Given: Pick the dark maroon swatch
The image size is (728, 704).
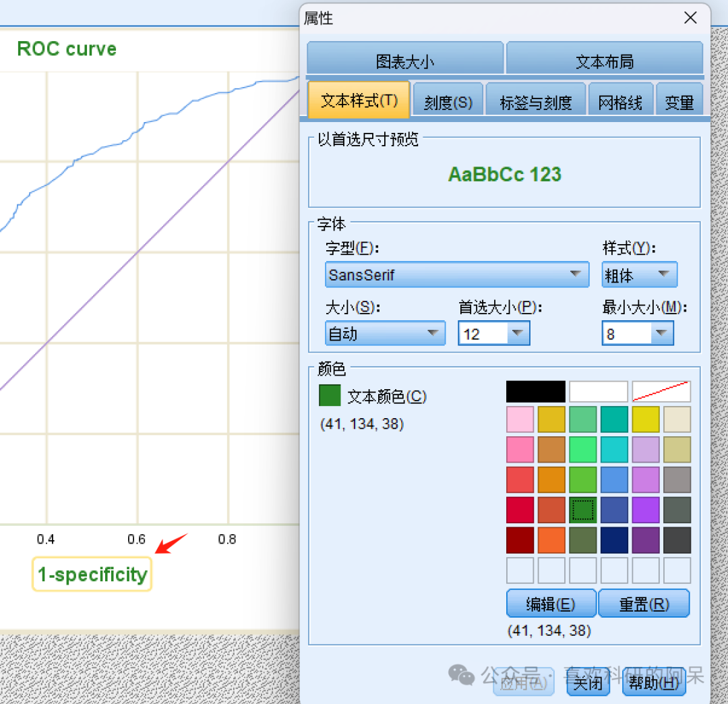Looking at the screenshot, I should pyautogui.click(x=520, y=539).
